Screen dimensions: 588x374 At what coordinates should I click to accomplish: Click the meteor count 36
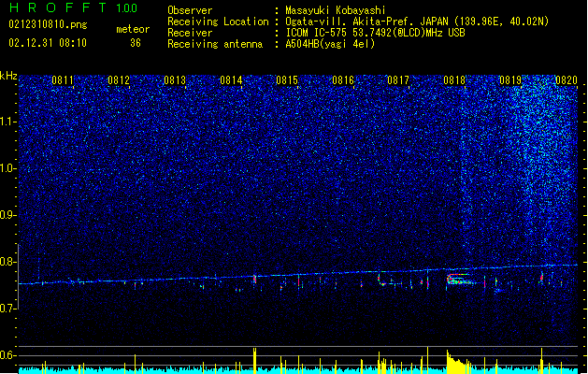click(x=136, y=43)
